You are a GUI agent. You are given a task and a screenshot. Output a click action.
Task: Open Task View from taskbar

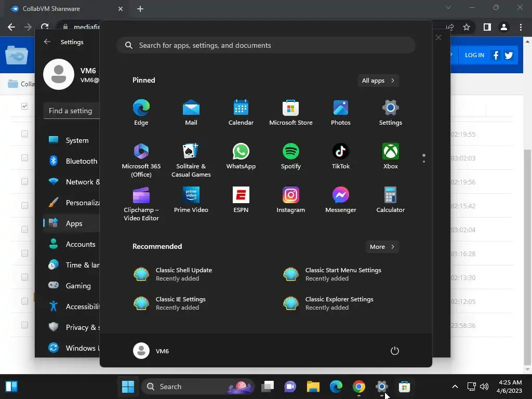coord(268,387)
